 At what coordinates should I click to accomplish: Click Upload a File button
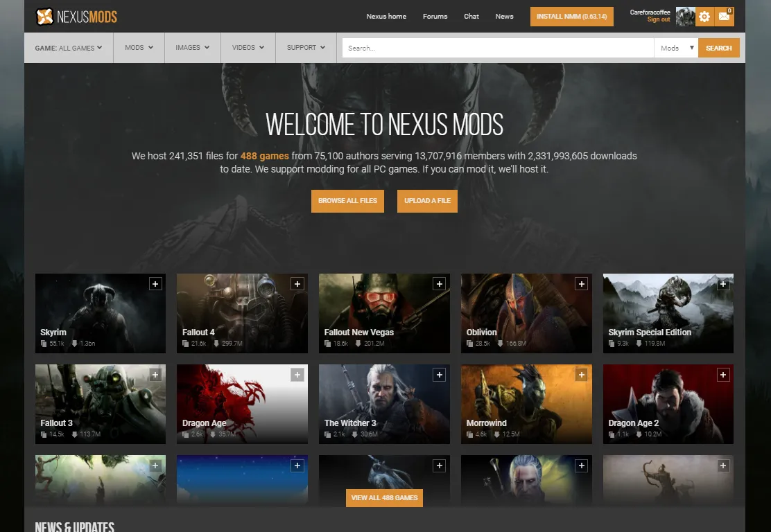pos(427,201)
